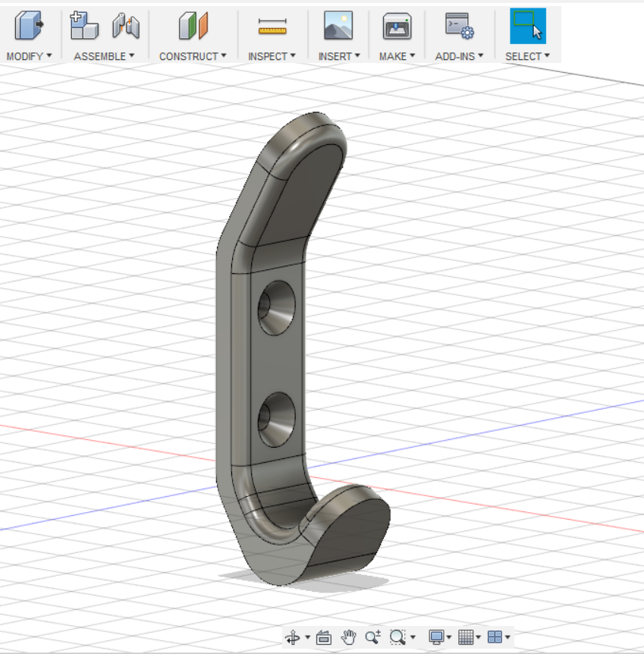
Task: Open the ADD-INS dropdown menu
Action: (459, 56)
